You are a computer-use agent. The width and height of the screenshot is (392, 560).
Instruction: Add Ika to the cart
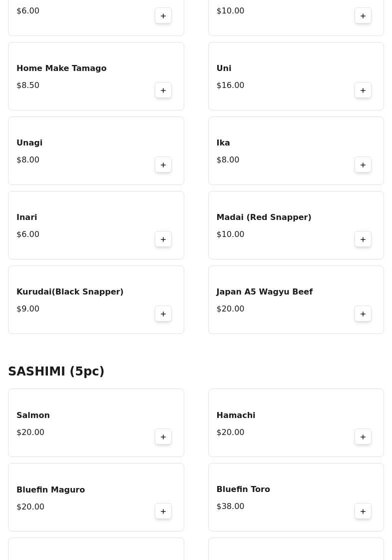tap(363, 165)
